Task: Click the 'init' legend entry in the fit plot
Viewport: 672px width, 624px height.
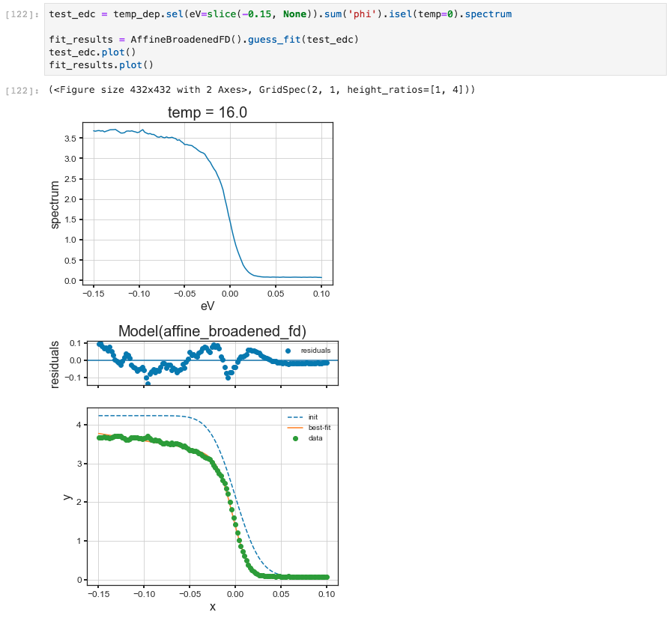Action: tap(303, 417)
